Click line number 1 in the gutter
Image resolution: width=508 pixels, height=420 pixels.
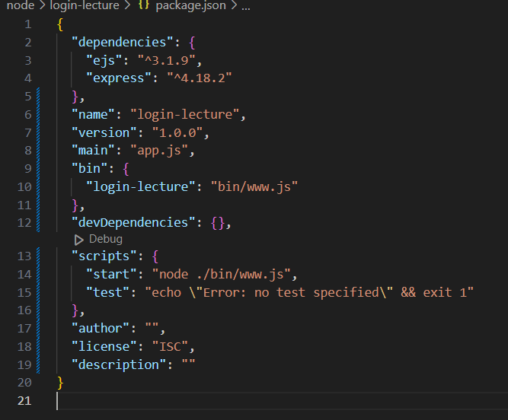pos(28,24)
